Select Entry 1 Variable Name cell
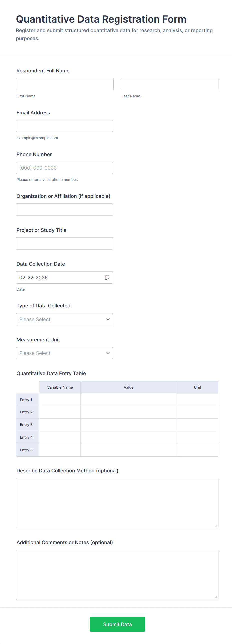Screen dimensions: 232x644 click(x=60, y=400)
